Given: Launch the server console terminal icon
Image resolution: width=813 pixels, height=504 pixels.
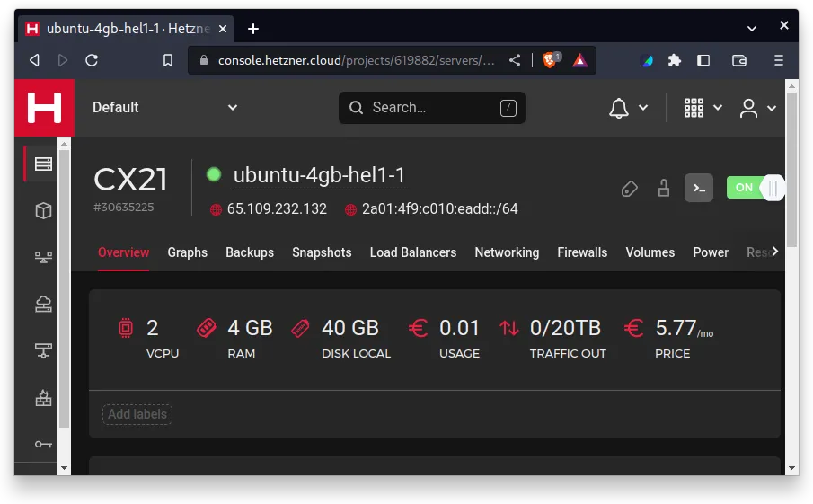Looking at the screenshot, I should point(699,188).
